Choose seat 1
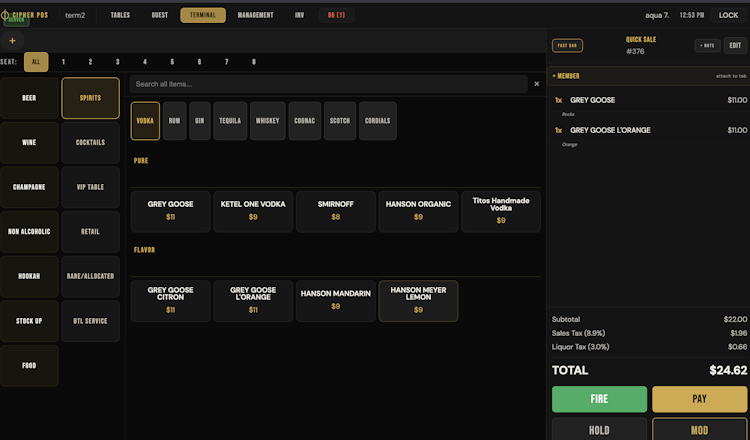Image resolution: width=750 pixels, height=440 pixels. (63, 62)
